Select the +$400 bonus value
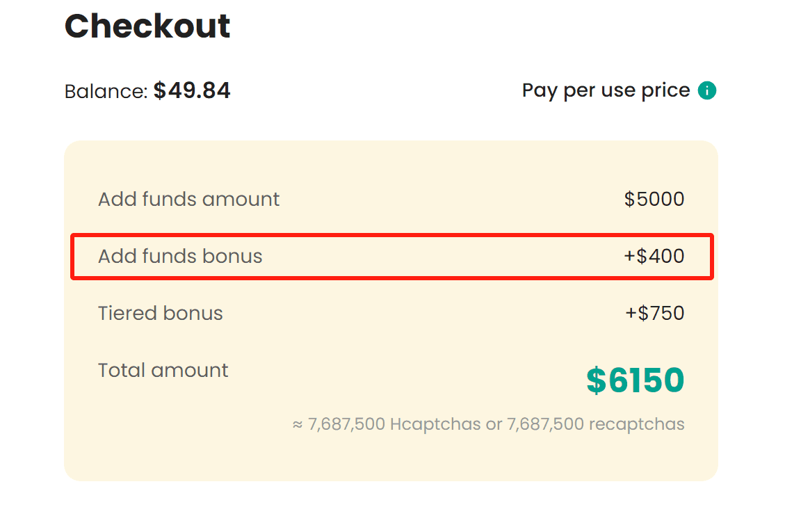The width and height of the screenshot is (785, 532). [x=654, y=257]
